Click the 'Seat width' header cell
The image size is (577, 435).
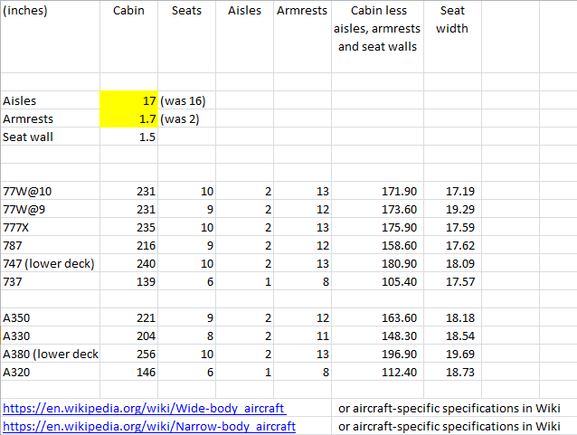pyautogui.click(x=453, y=36)
